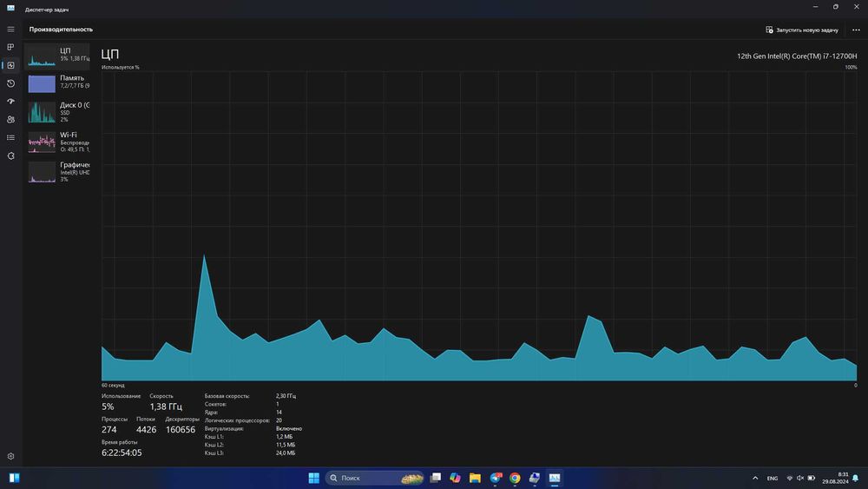Open Google Chrome from the taskbar
The height and width of the screenshot is (489, 868).
pyautogui.click(x=515, y=478)
